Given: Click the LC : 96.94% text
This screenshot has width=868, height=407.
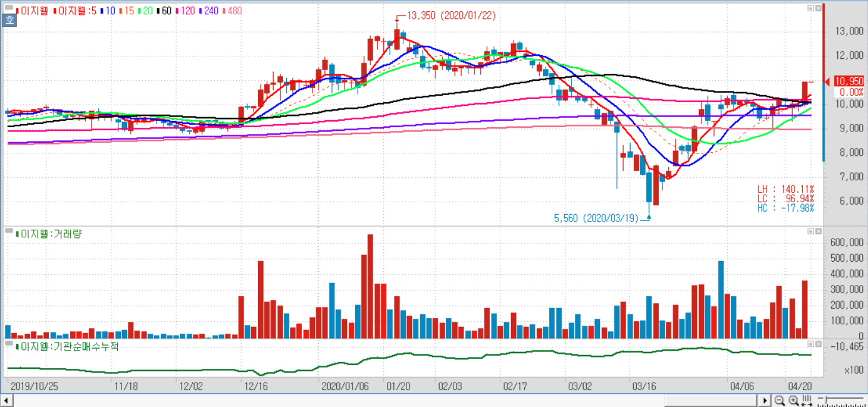Looking at the screenshot, I should pyautogui.click(x=786, y=198).
